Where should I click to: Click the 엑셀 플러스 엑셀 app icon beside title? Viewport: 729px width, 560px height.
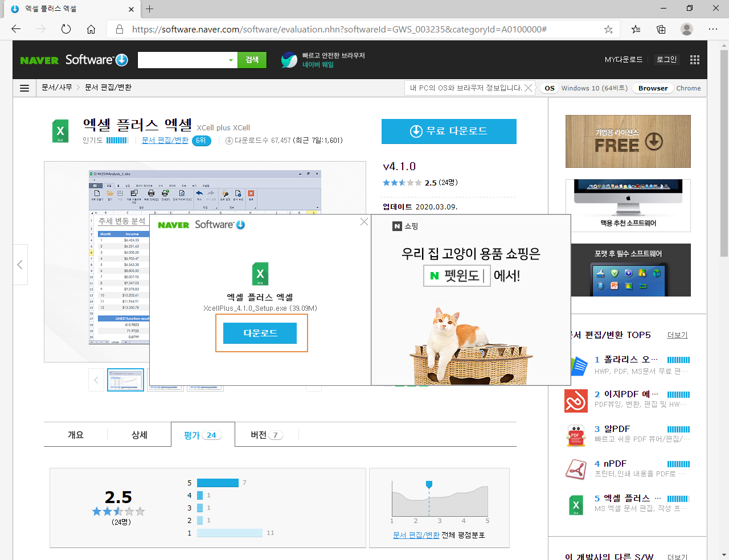point(60,131)
